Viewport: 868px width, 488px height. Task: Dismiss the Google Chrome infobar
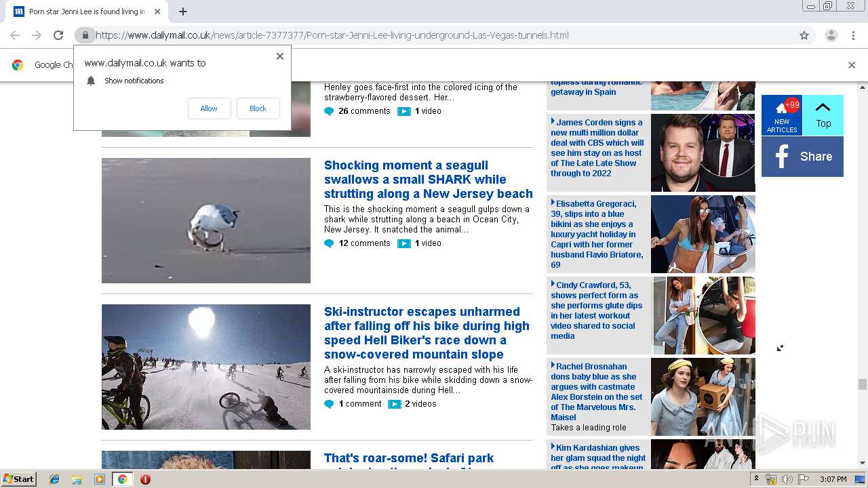[852, 65]
